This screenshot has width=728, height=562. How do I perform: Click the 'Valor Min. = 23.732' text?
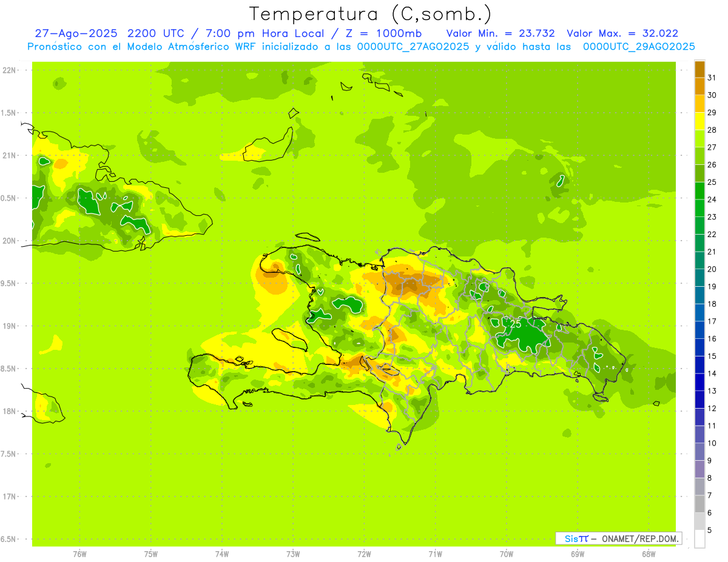(x=500, y=33)
